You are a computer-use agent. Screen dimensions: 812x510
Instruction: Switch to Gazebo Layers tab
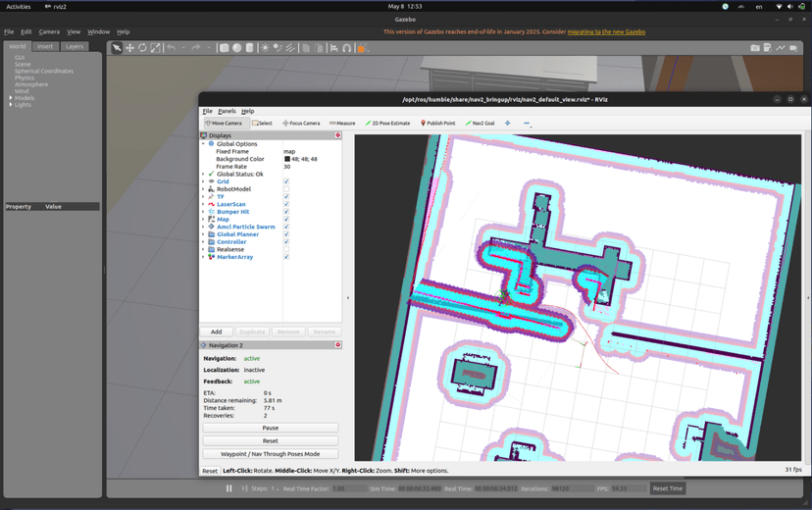click(x=75, y=47)
